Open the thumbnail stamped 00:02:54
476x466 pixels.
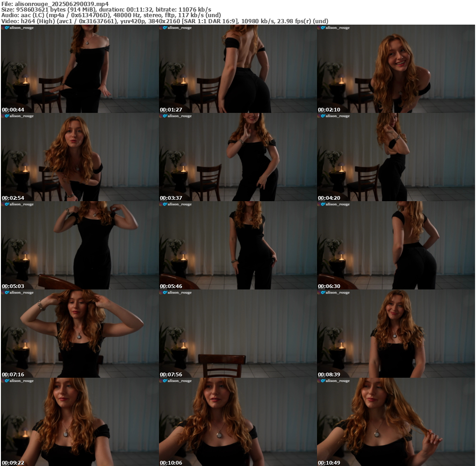click(80, 157)
